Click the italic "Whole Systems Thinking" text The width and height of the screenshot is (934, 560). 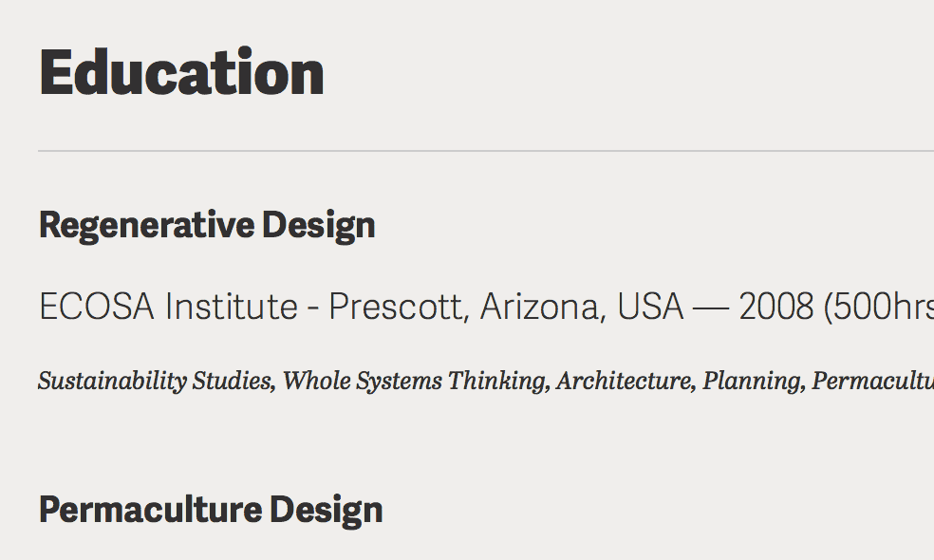tap(416, 382)
